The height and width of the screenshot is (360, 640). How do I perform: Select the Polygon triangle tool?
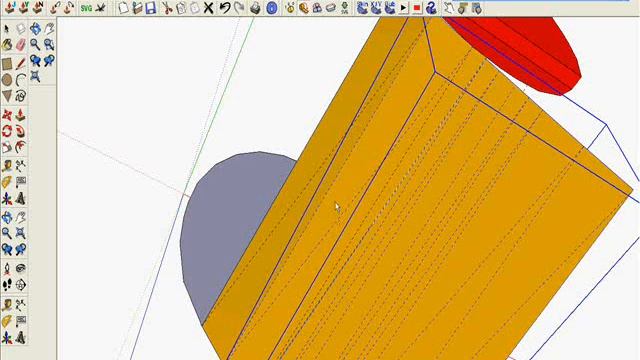tap(7, 96)
